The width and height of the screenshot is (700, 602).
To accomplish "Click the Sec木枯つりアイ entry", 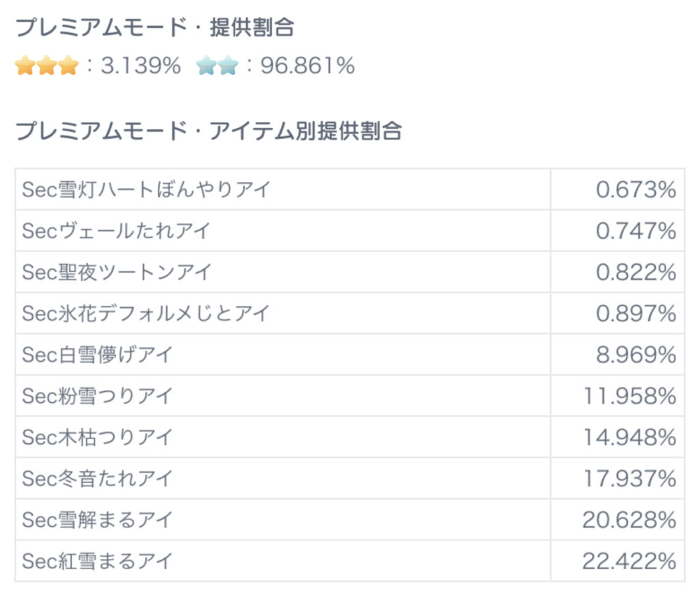I will pyautogui.click(x=98, y=437).
